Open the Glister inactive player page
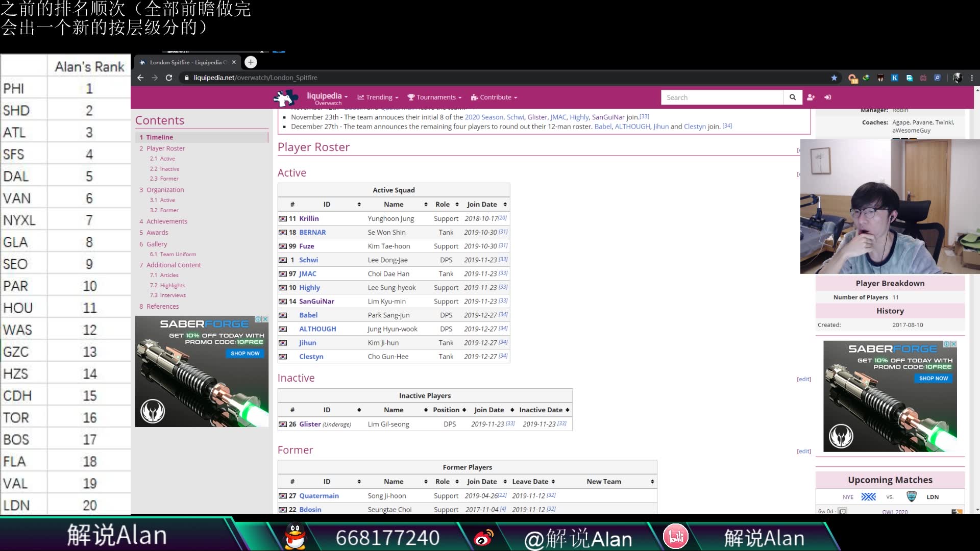The width and height of the screenshot is (980, 551). point(310,424)
